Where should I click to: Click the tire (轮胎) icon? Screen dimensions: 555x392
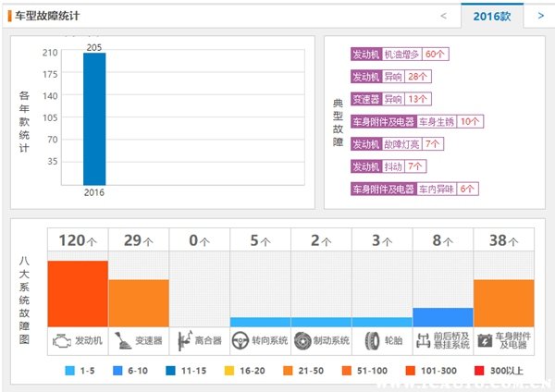(367, 340)
